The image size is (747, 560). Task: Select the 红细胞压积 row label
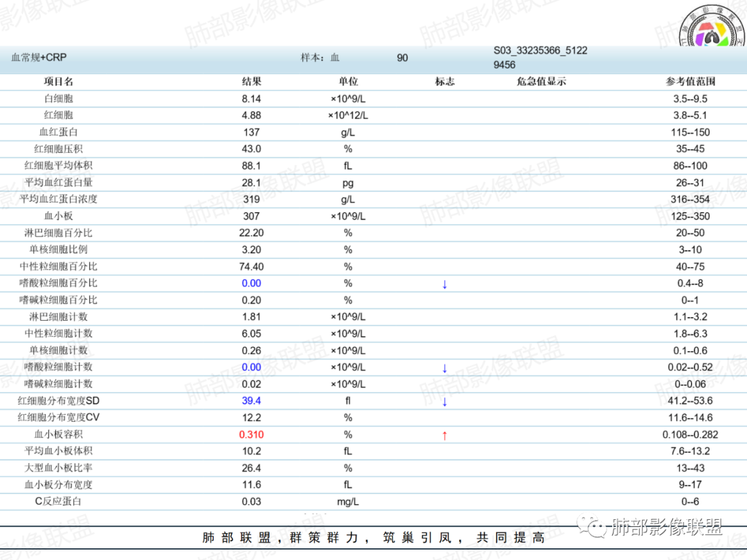[59, 149]
